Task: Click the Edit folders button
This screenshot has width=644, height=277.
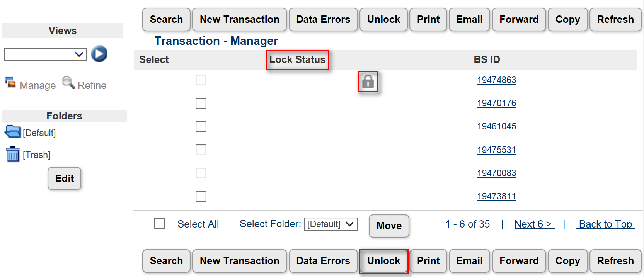Action: coord(64,178)
